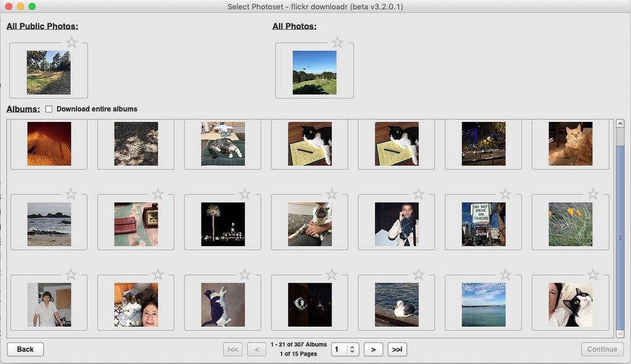Jump to the last page with >>| button

(x=397, y=349)
